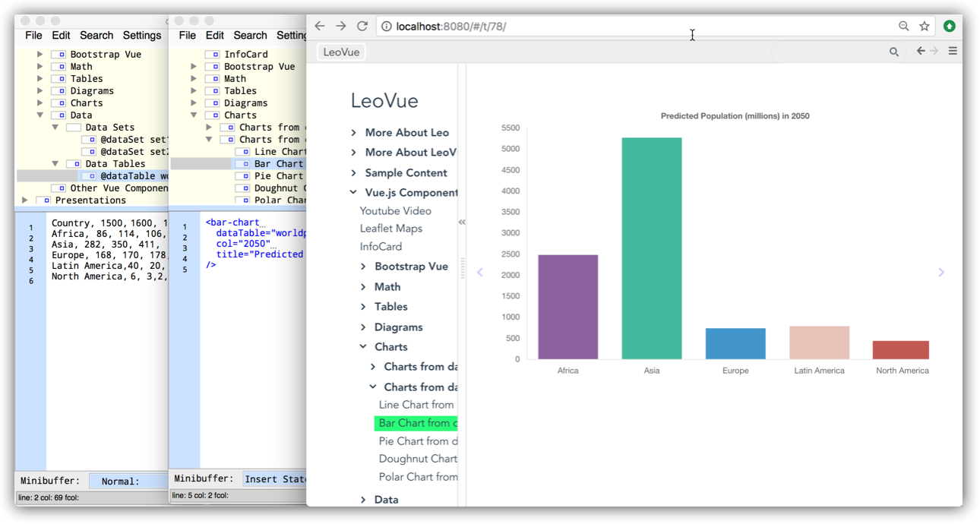Open Edit menu in left Leo window

(61, 36)
